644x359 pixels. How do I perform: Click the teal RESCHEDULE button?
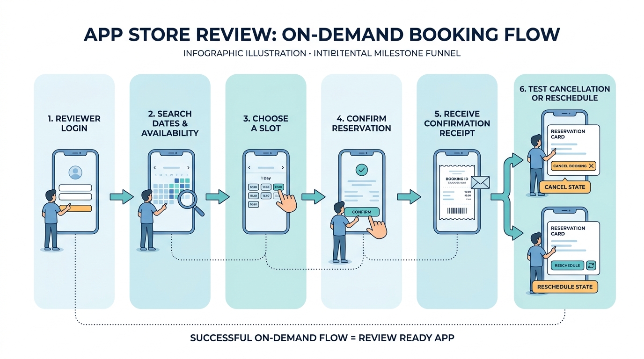(567, 266)
